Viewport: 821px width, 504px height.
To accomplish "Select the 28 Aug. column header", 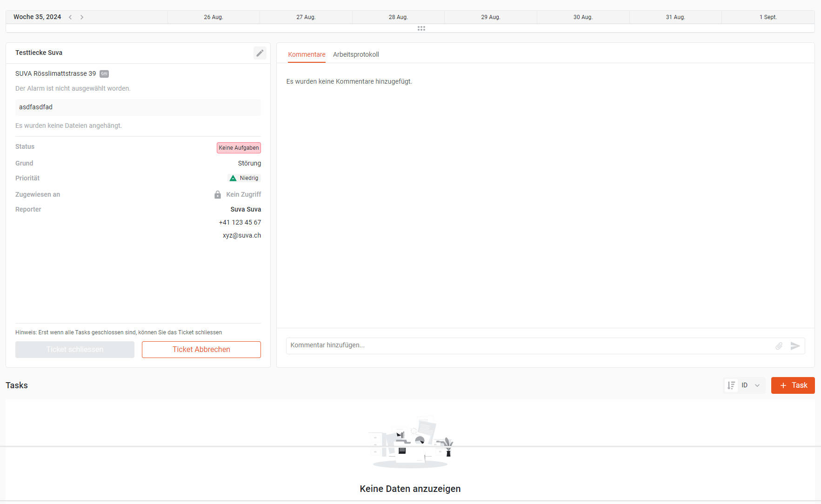I will (x=398, y=17).
